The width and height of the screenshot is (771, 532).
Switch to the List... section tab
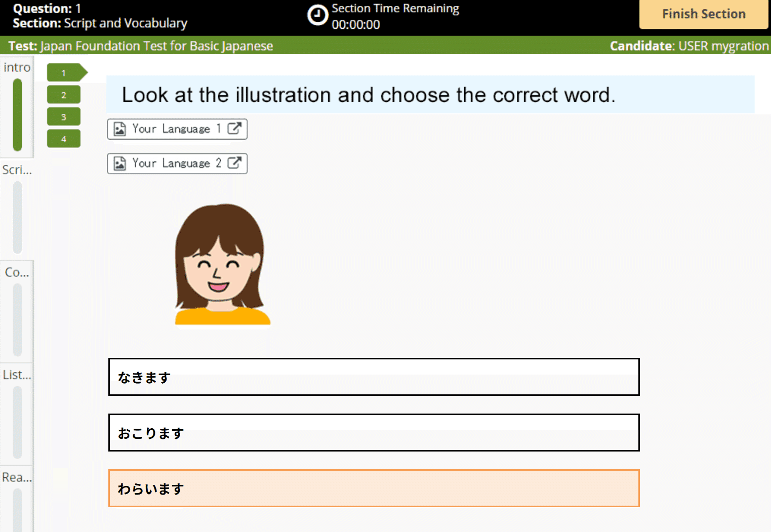[x=16, y=375]
